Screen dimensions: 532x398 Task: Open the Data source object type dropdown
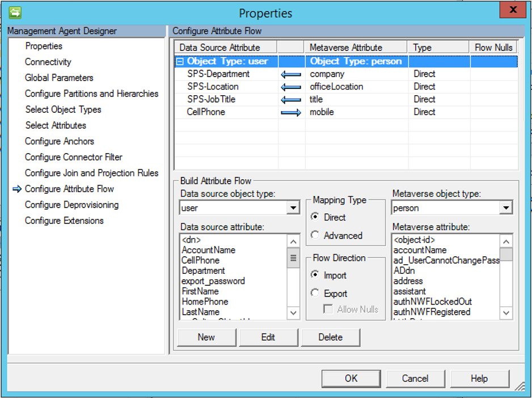click(x=293, y=208)
